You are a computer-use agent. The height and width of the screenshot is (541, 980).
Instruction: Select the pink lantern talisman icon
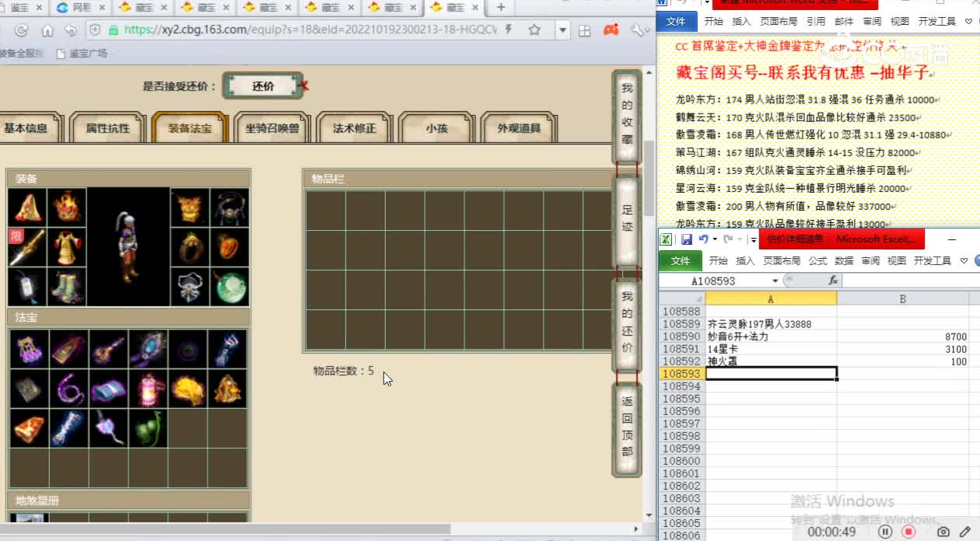[148, 389]
